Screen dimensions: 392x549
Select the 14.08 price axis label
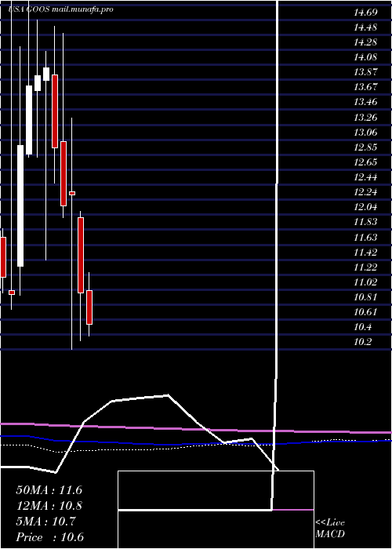coord(365,57)
